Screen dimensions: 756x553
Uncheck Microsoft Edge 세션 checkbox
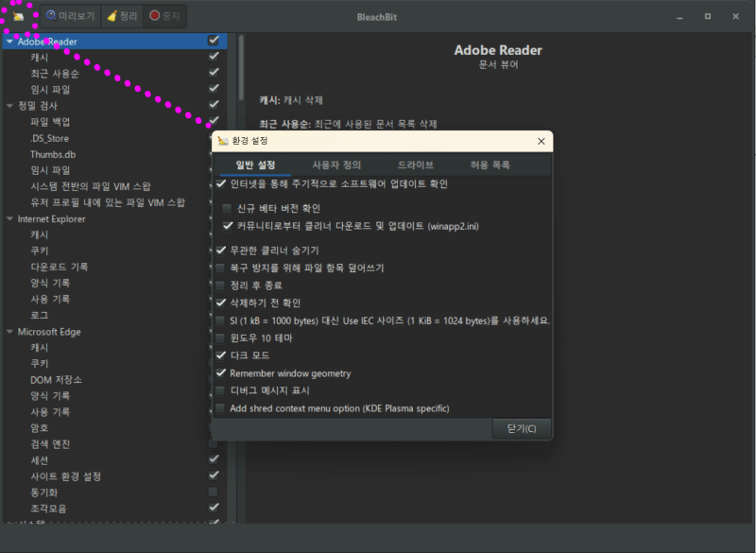pos(214,459)
